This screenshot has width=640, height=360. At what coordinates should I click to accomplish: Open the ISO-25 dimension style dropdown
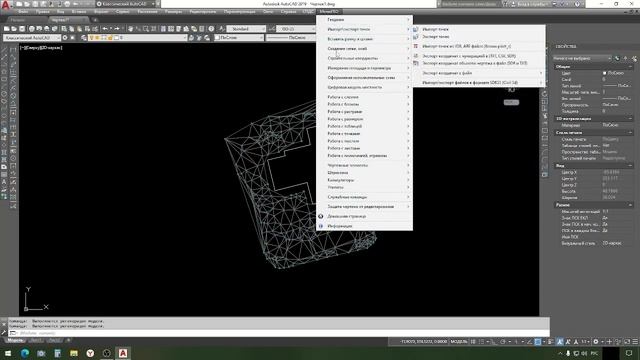click(x=296, y=29)
